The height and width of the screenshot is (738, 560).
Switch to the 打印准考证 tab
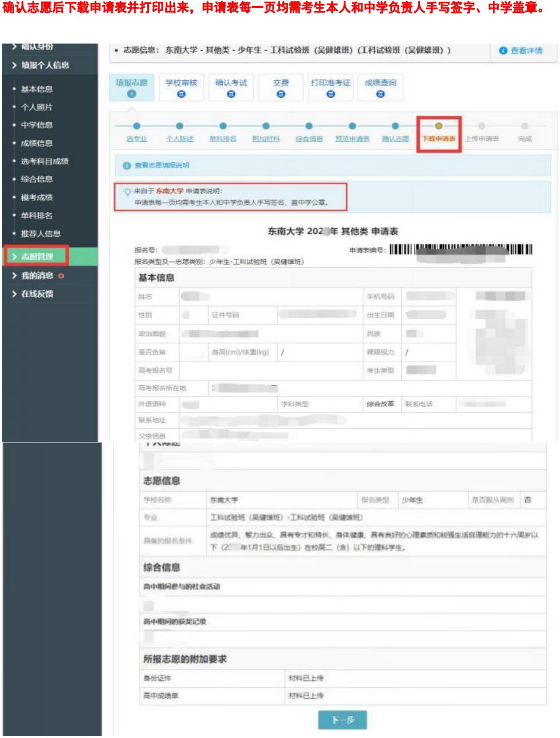coord(331,88)
